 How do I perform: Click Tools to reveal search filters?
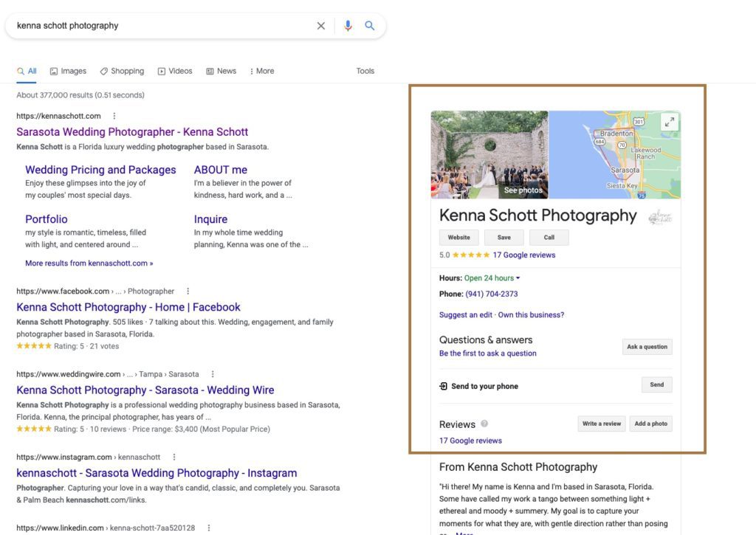click(365, 71)
